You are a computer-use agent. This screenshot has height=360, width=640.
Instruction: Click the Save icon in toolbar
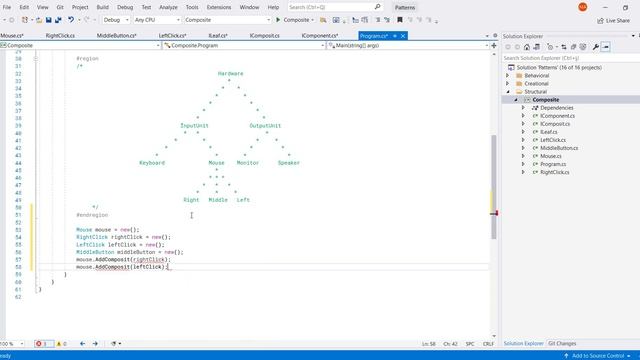click(49, 20)
